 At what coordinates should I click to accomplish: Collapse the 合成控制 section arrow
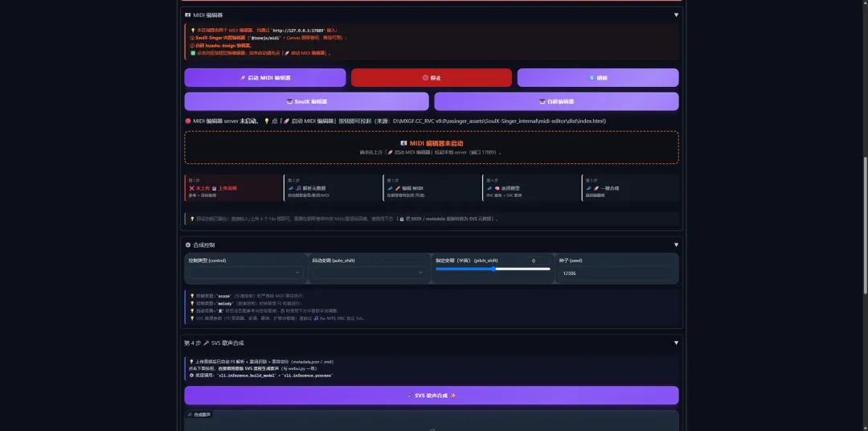click(x=676, y=245)
